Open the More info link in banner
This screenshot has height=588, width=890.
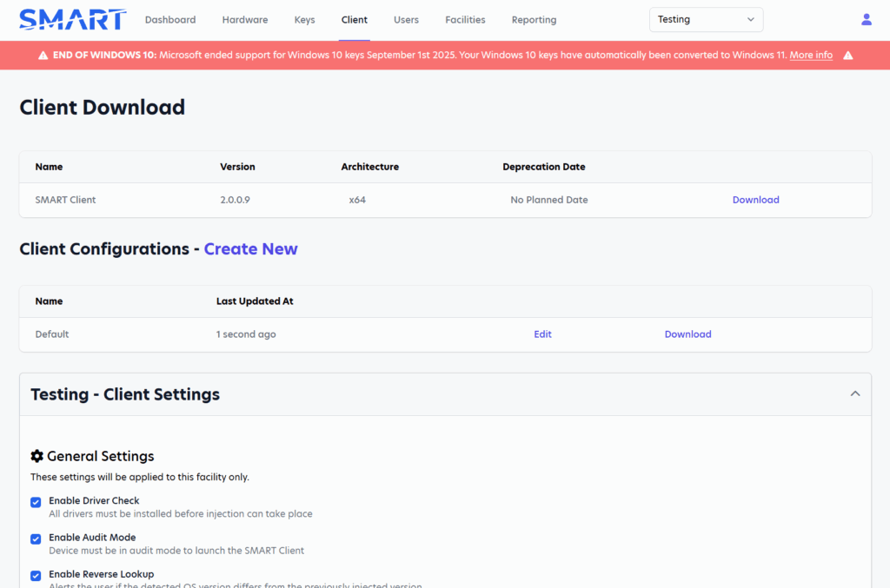tap(811, 55)
